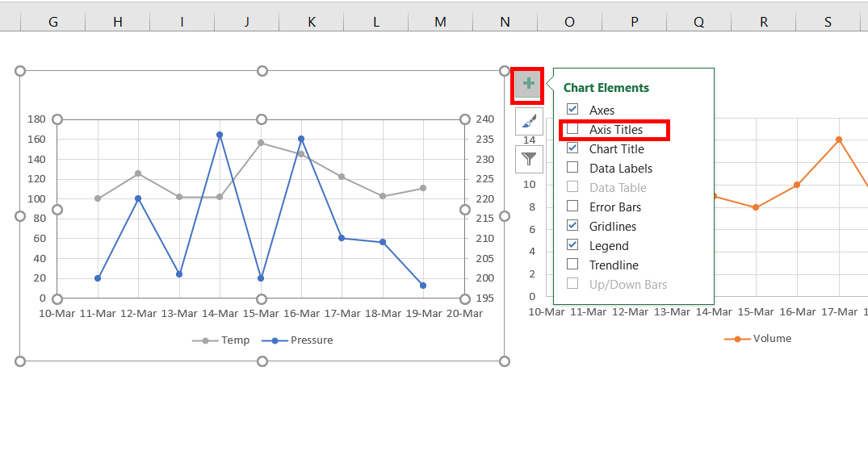The width and height of the screenshot is (868, 459).
Task: Enable the Trendline checkbox
Action: (572, 265)
